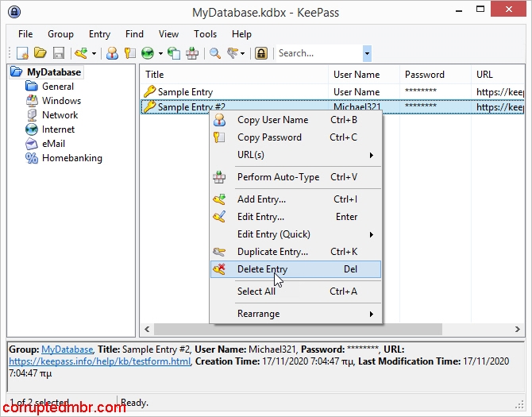Open the Add Entry toolbar dropdown arrow

(94, 53)
